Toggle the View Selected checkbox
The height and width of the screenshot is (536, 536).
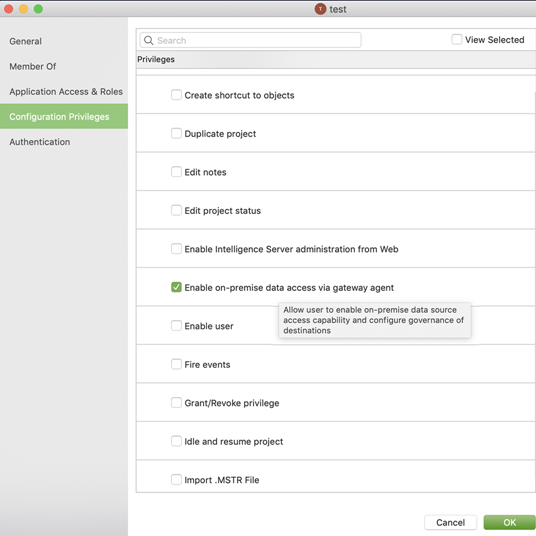[x=457, y=39]
